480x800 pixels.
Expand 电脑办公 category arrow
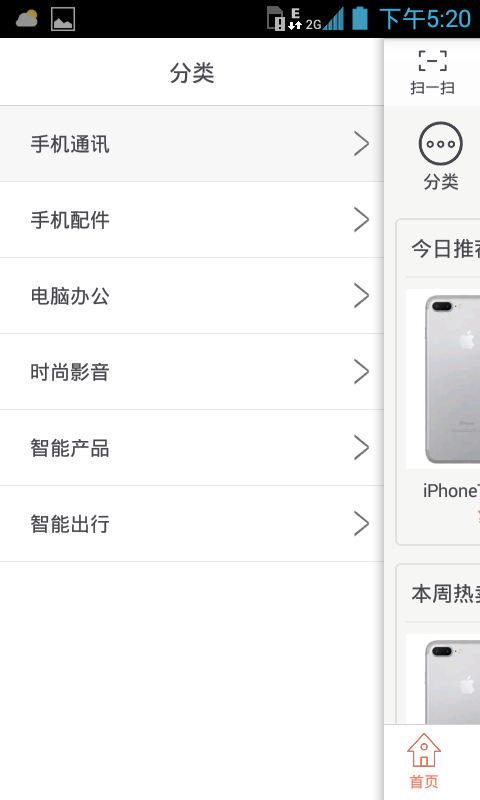point(362,296)
